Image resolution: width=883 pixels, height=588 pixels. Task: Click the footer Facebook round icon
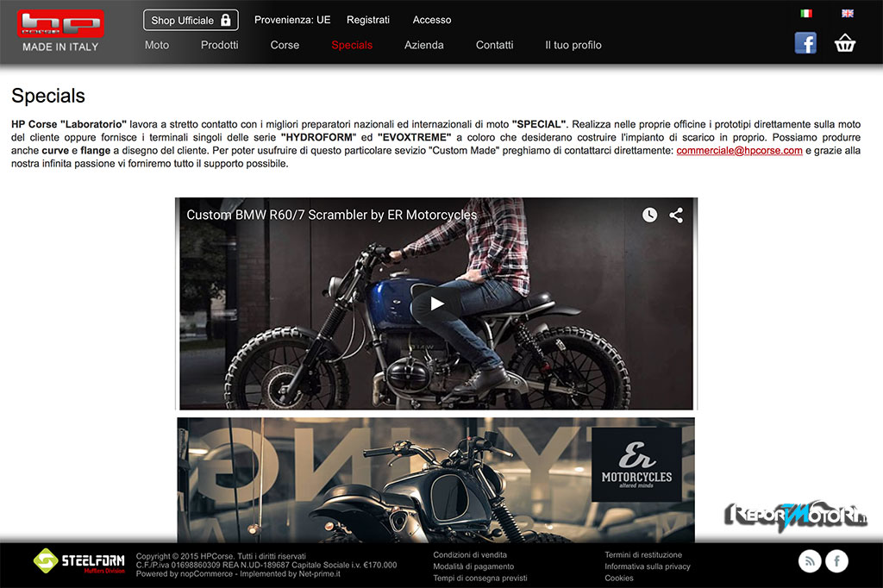click(836, 562)
